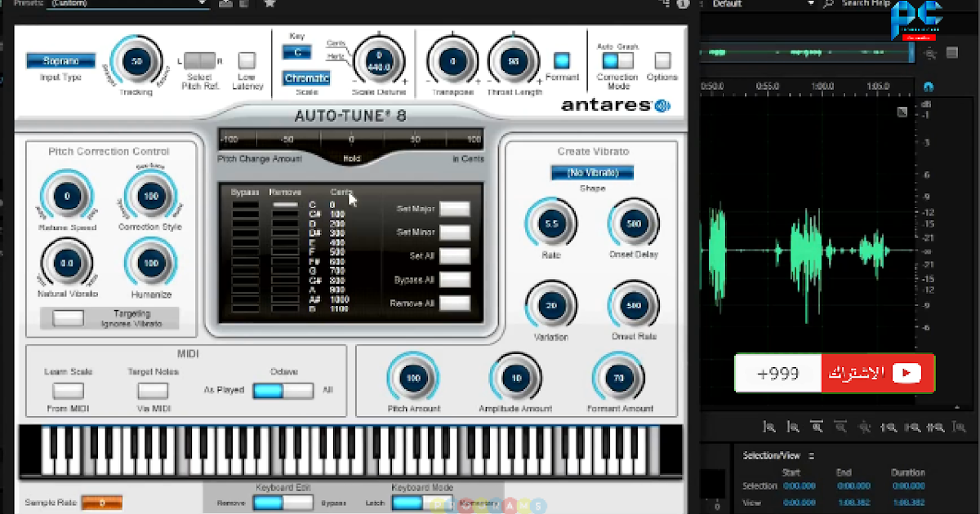This screenshot has width=980, height=514.
Task: Open the Key dropdown showing C
Action: pos(296,51)
